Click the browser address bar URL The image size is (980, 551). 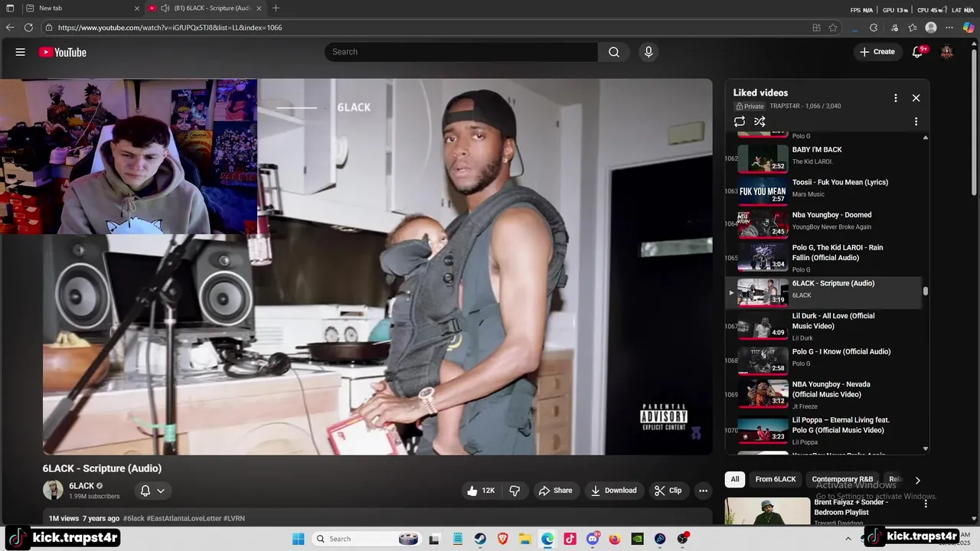click(x=170, y=28)
